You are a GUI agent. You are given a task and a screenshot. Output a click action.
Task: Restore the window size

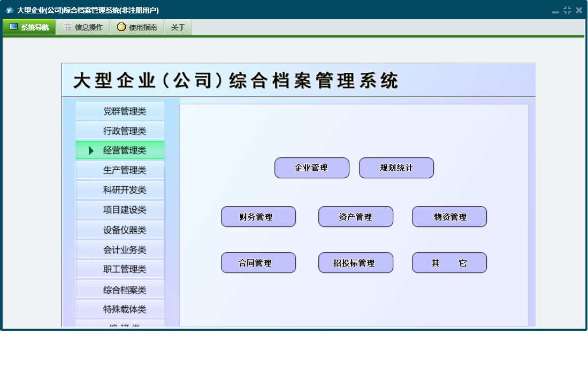[x=567, y=10]
